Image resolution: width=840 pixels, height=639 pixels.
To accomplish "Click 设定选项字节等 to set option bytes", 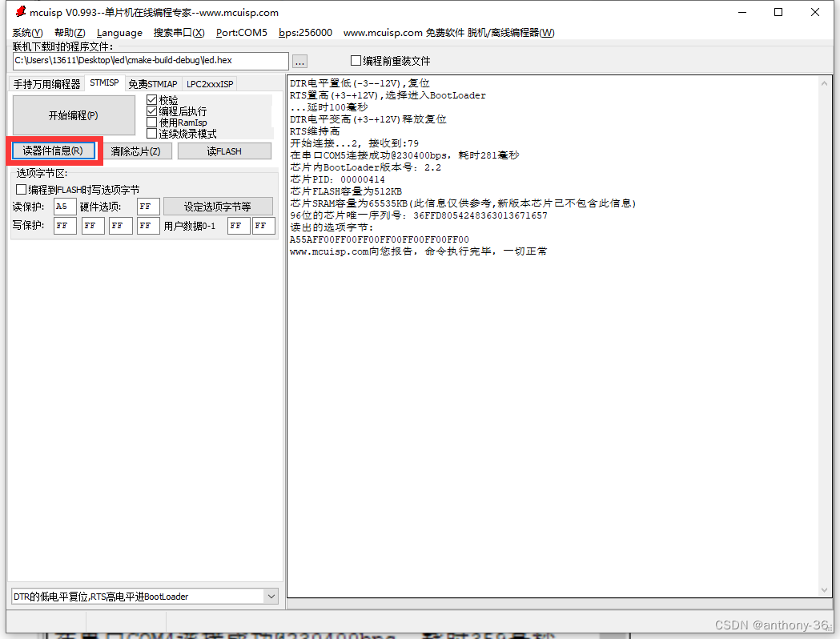I will pos(218,206).
